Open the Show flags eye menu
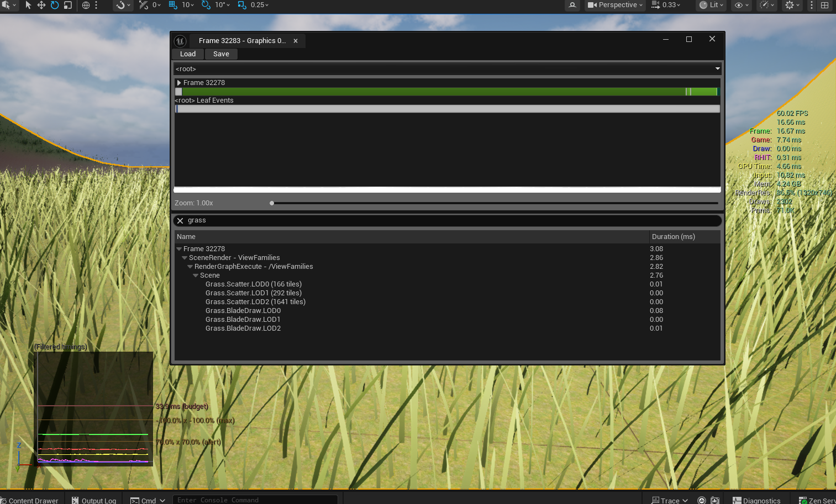This screenshot has width=836, height=504. pyautogui.click(x=742, y=5)
